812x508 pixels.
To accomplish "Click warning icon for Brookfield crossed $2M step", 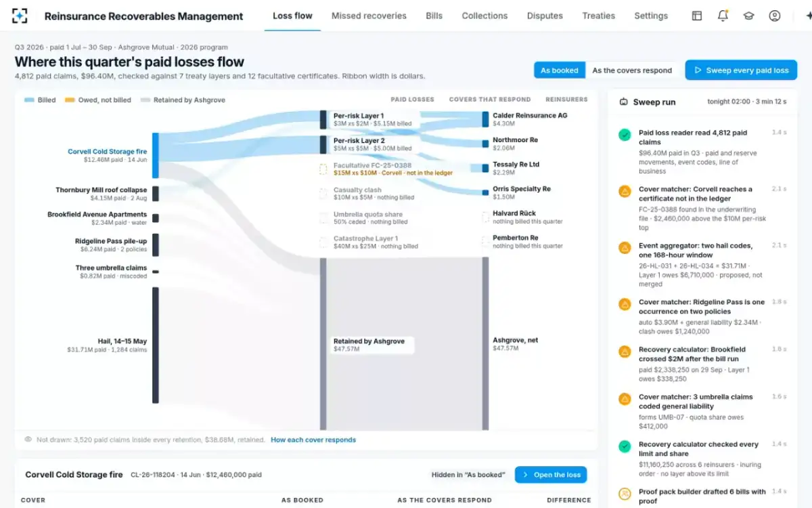I will click(625, 352).
